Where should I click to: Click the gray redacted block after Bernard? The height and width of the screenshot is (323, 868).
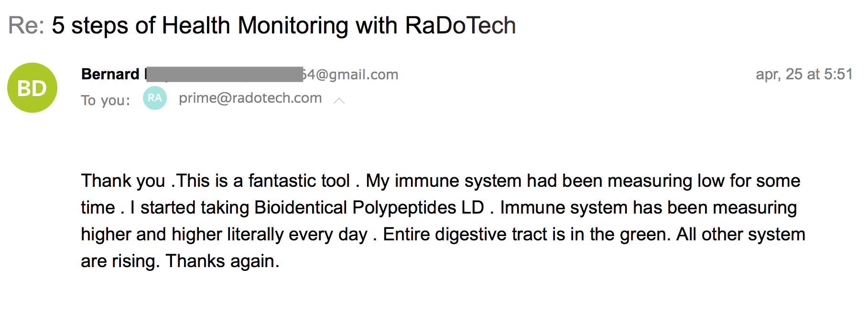(x=225, y=74)
